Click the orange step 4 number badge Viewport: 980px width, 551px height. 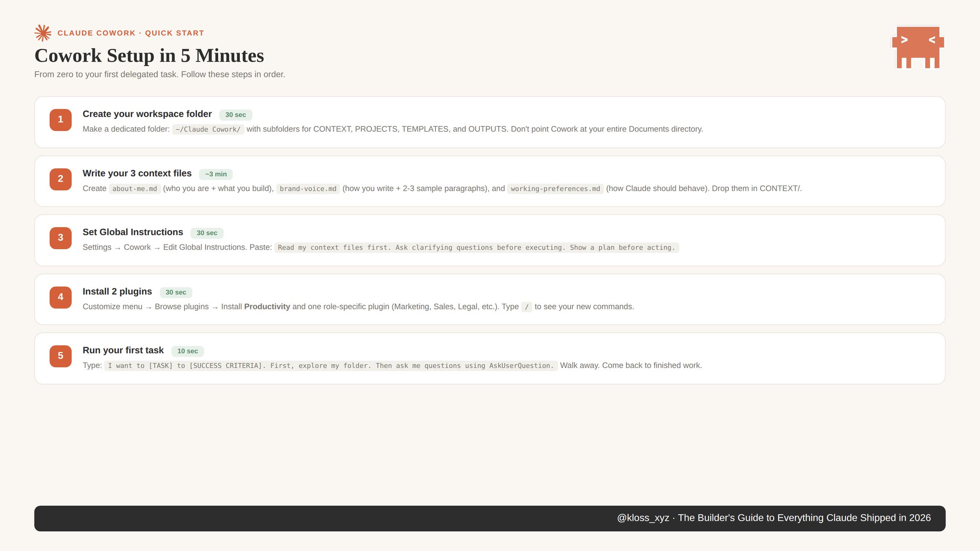click(x=61, y=297)
